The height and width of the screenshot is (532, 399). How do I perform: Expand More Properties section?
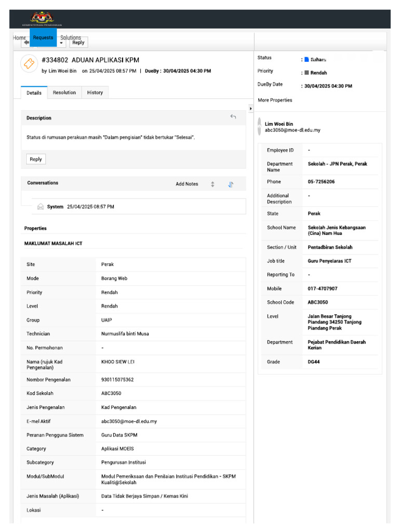[x=275, y=100]
